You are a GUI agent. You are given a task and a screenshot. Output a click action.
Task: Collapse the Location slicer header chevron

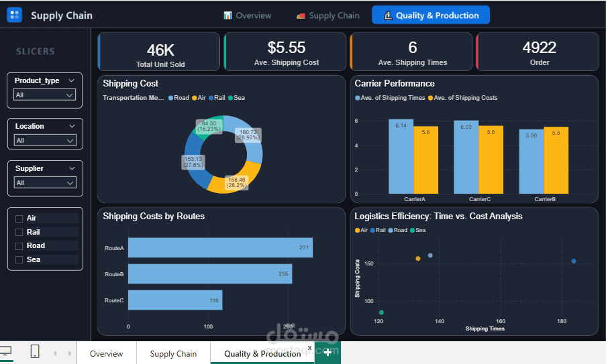72,126
